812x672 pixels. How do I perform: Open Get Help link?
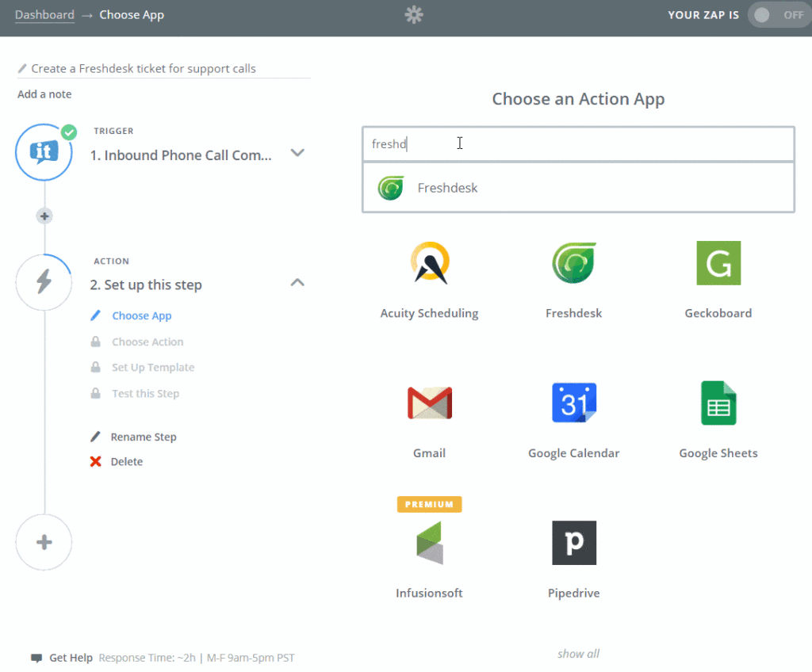tap(71, 658)
